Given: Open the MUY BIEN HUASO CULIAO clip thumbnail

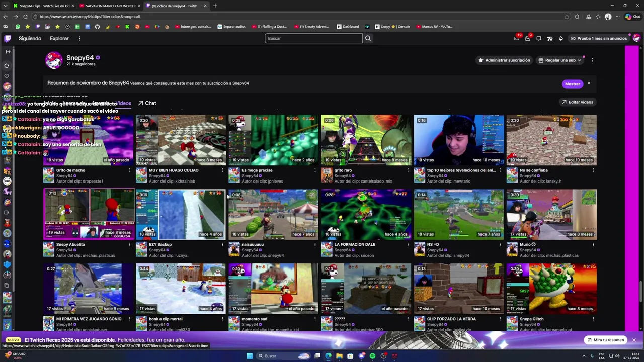Looking at the screenshot, I should [181, 140].
